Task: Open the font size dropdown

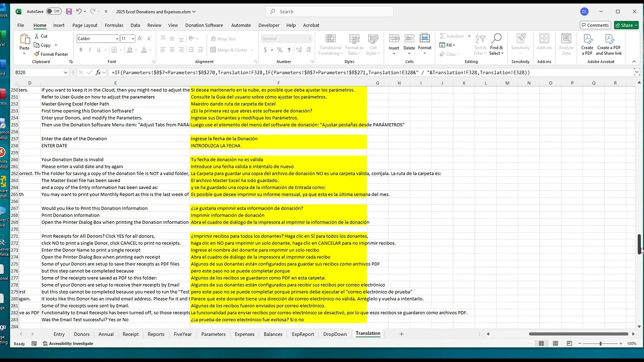Action: (x=132, y=39)
